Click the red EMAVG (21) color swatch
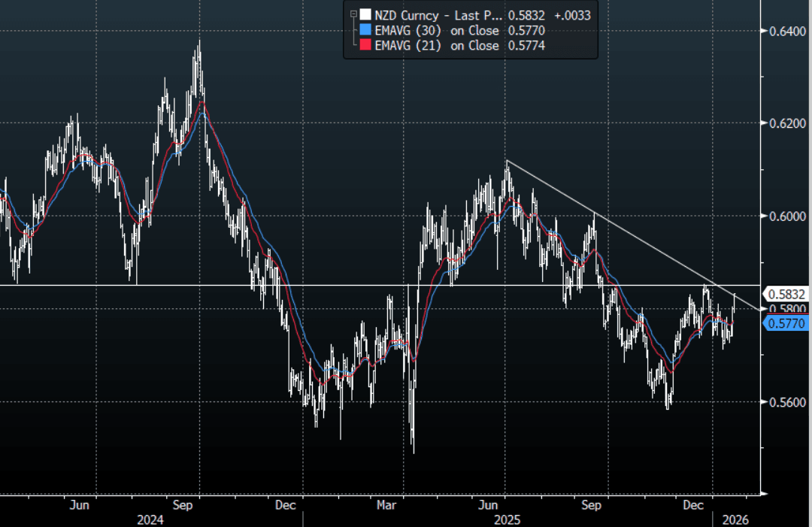The height and width of the screenshot is (527, 812). 365,46
